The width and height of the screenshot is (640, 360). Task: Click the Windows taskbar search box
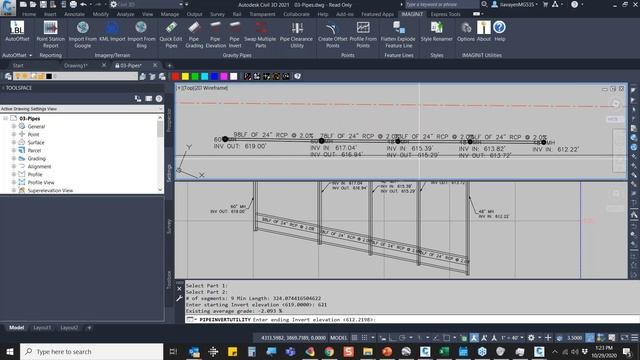point(91,351)
